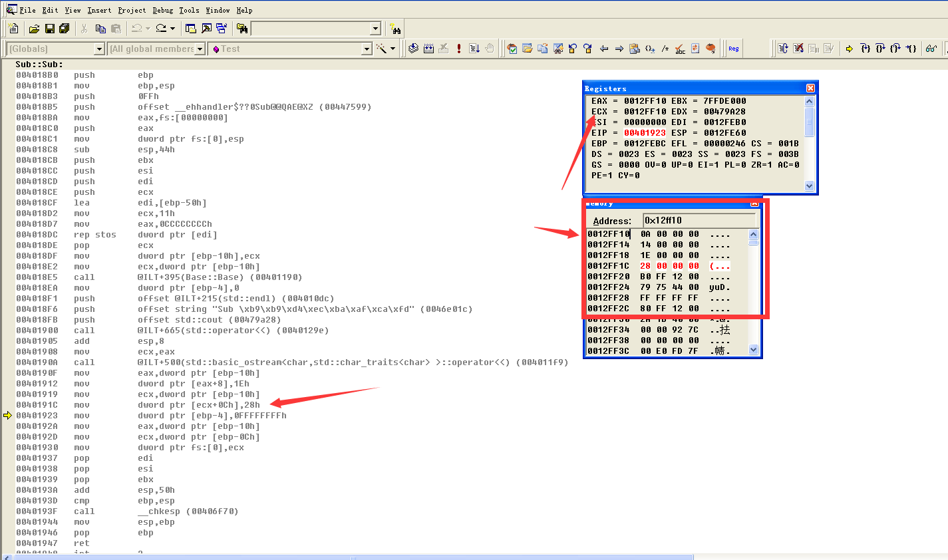Click the Open file folder icon
This screenshot has height=560, width=948.
pos(34,29)
